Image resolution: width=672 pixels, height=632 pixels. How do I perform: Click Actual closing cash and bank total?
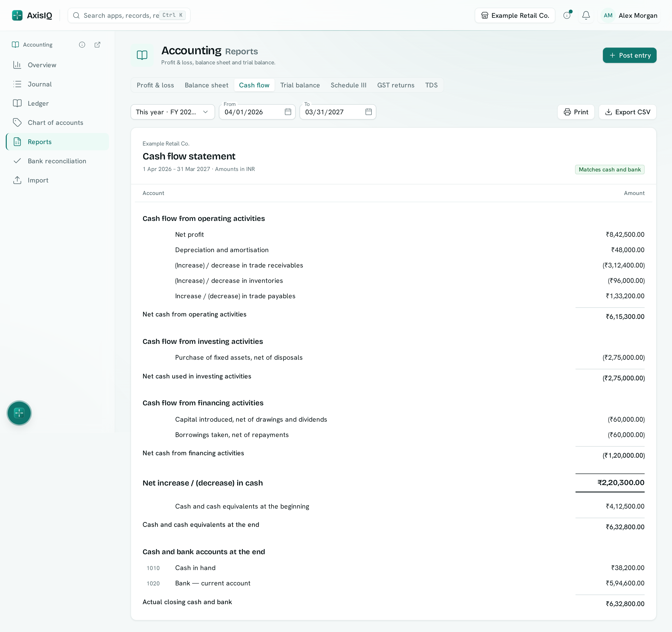[625, 604]
